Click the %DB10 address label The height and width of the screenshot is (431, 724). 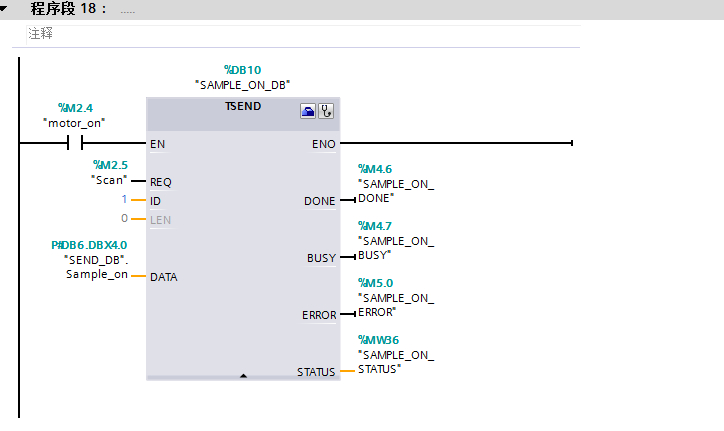243,70
